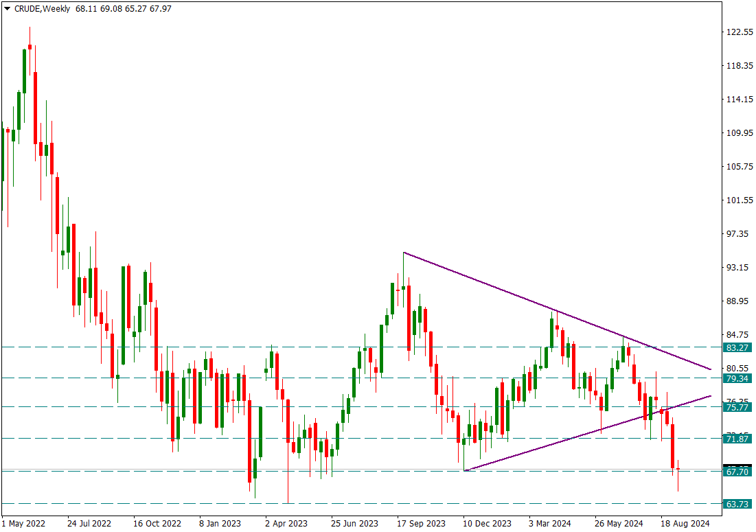Screen dimensions: 756x532
Task: Select the descending purple trendline
Action: [x=557, y=311]
